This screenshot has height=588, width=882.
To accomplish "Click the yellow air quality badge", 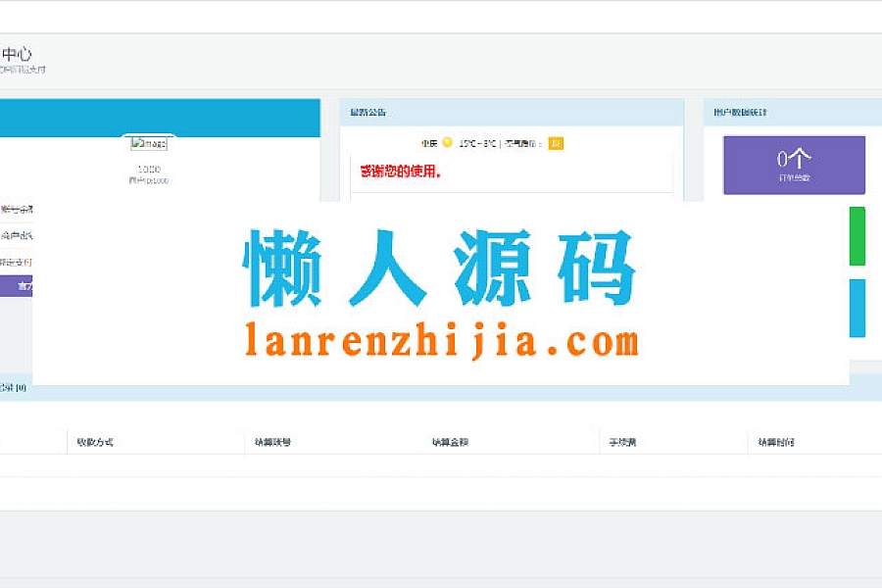I will point(556,143).
